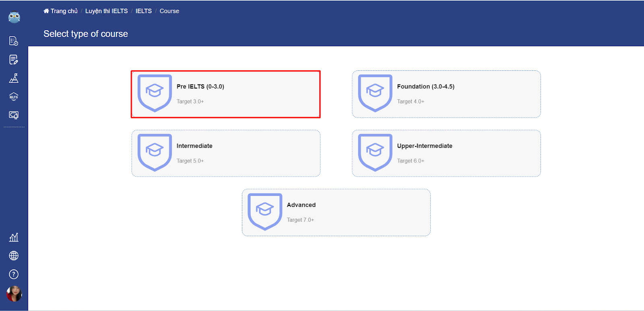Choose the Advanced course title

click(x=301, y=205)
